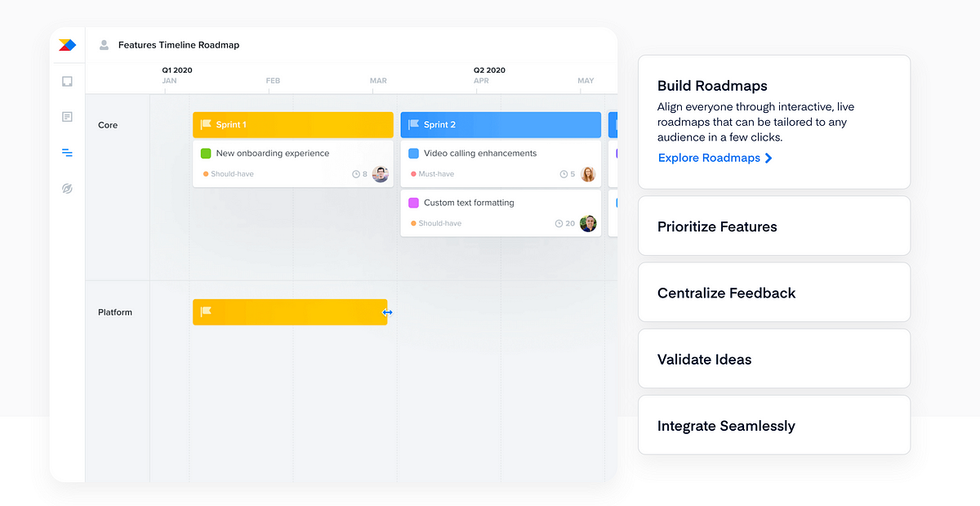Click the blue status square on Video calling enhancements
980x506 pixels.
coord(413,153)
